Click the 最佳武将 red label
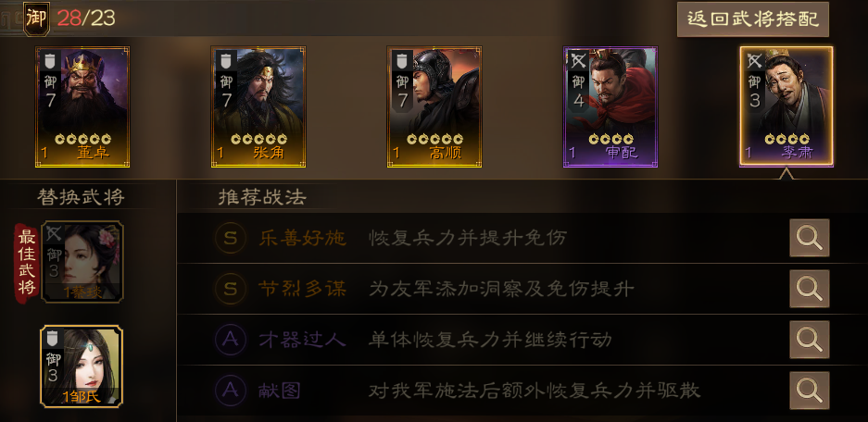 click(27, 263)
